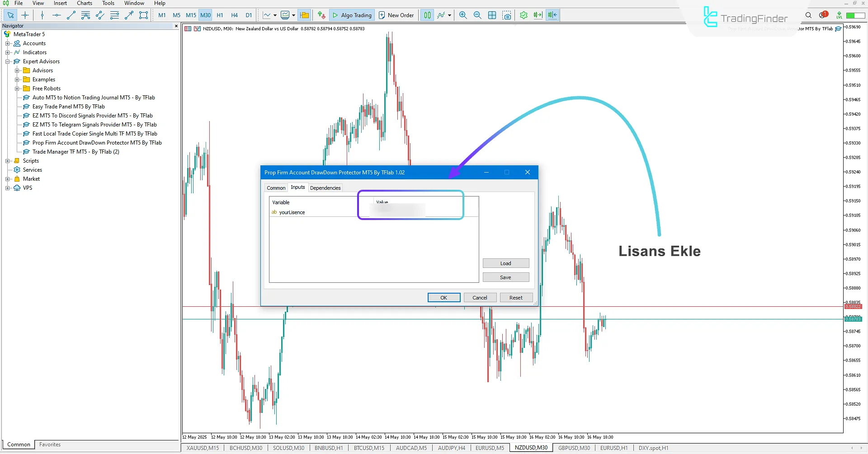The image size is (868, 454).
Task: Open the chart line type dropdown arrow
Action: pyautogui.click(x=274, y=15)
